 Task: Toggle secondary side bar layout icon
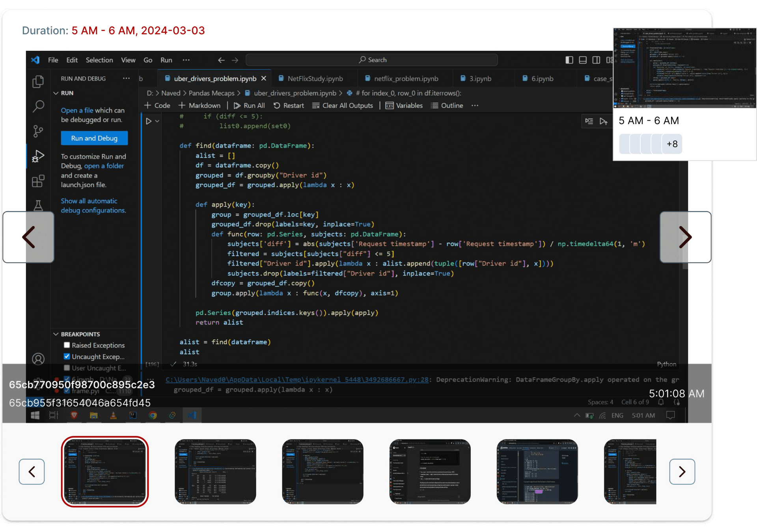596,60
